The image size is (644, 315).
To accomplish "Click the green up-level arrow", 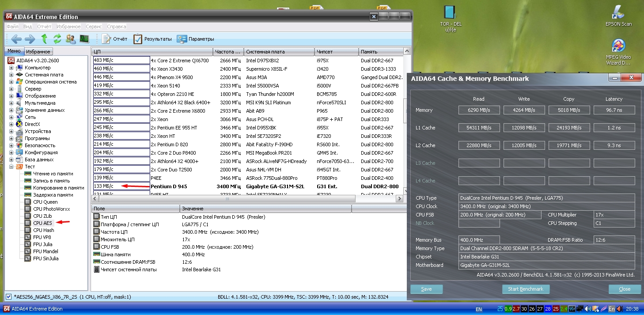I will (x=44, y=39).
